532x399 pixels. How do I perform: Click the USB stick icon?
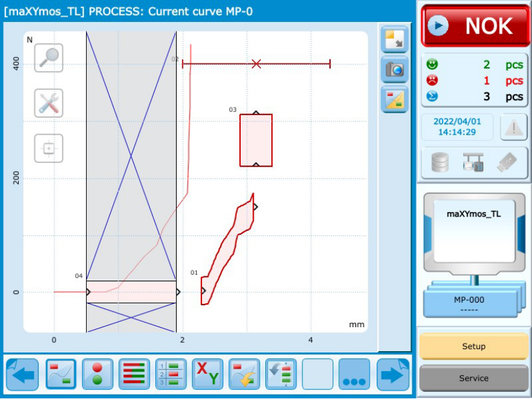click(x=507, y=162)
